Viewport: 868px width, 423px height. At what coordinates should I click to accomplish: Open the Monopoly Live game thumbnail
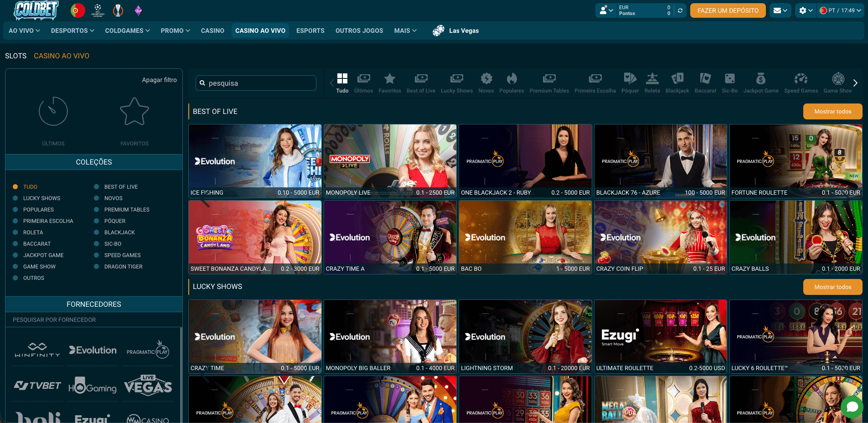pyautogui.click(x=390, y=160)
